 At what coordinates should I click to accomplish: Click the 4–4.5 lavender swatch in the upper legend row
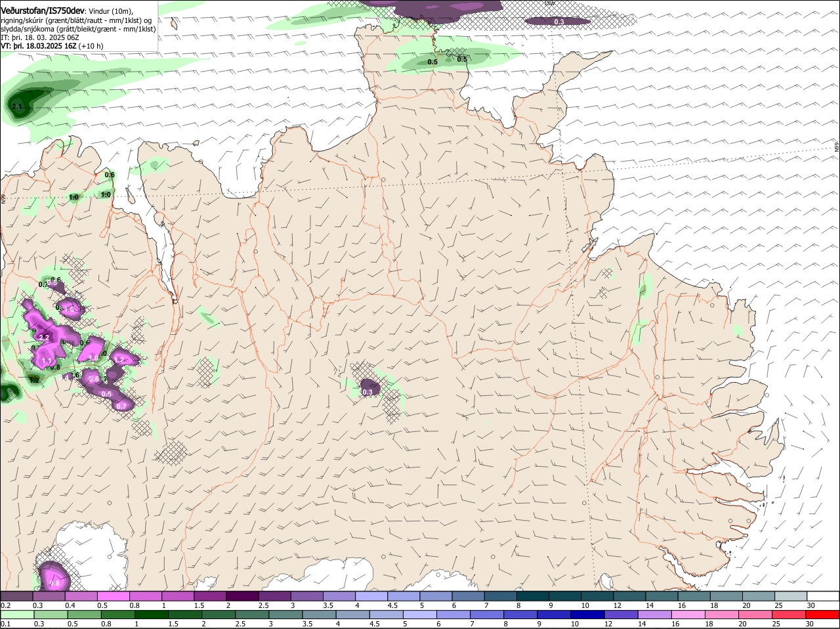[372, 596]
